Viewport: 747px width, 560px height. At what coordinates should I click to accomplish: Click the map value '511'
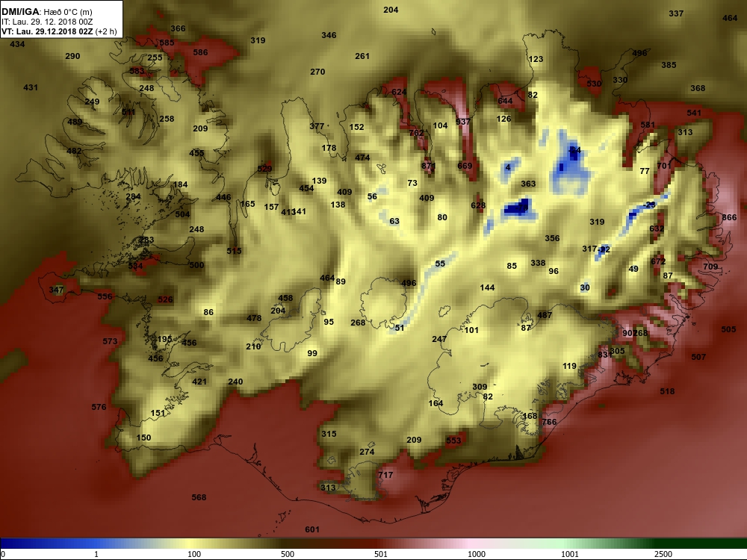(x=128, y=113)
